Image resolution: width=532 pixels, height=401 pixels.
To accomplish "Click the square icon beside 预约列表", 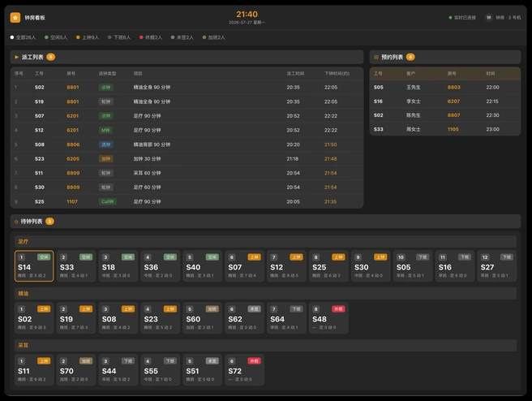I will [376, 57].
